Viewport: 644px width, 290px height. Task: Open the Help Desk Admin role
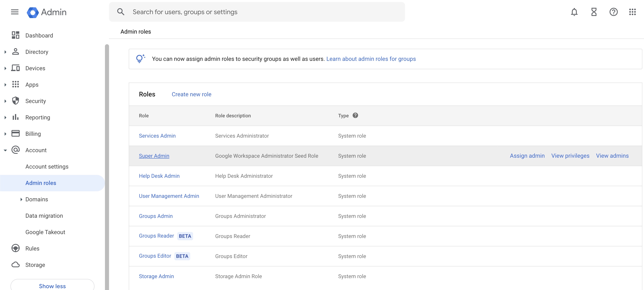[159, 176]
